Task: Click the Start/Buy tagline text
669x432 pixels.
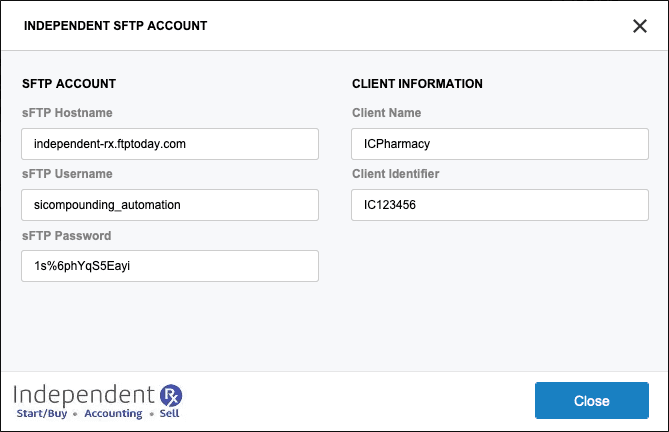Action: coord(43,414)
